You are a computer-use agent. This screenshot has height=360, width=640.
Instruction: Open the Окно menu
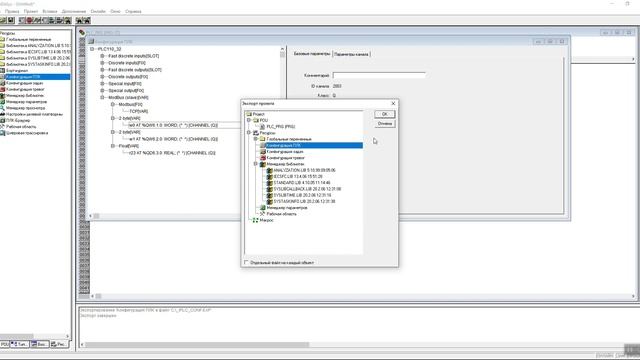tap(116, 11)
